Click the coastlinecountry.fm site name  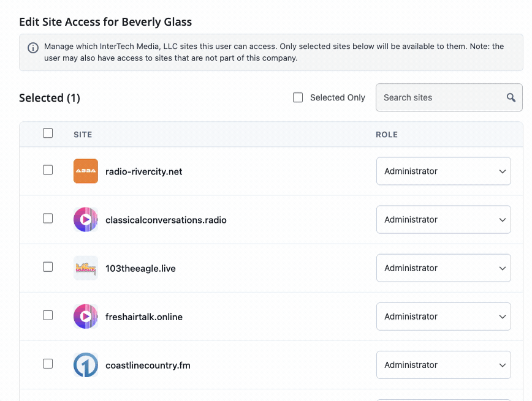[x=148, y=365]
